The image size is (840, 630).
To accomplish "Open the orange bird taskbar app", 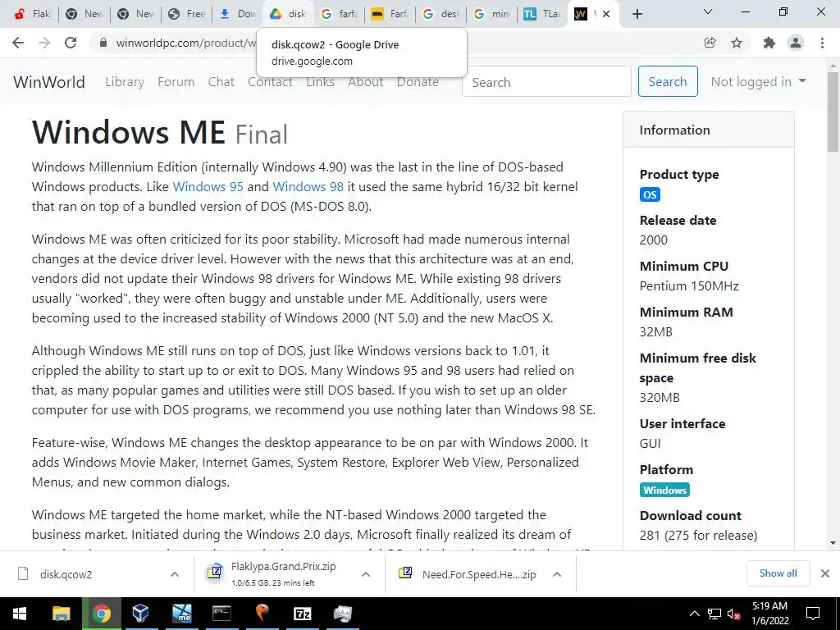I will pyautogui.click(x=262, y=614).
